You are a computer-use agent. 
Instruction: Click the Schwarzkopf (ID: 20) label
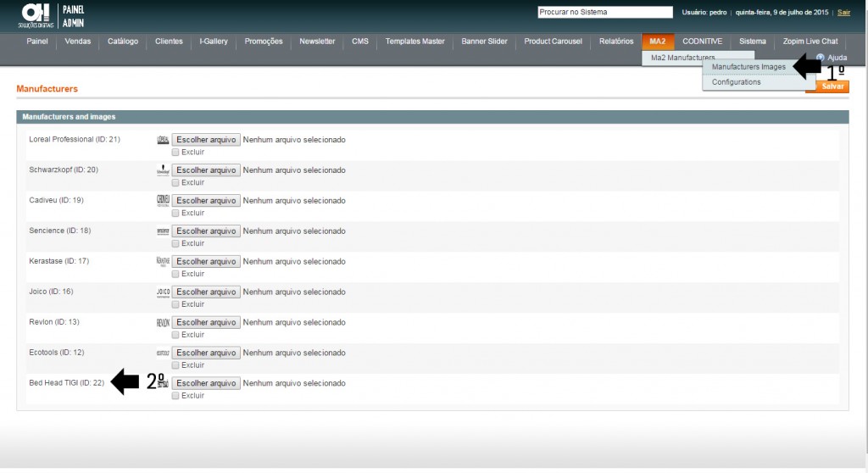pos(64,170)
